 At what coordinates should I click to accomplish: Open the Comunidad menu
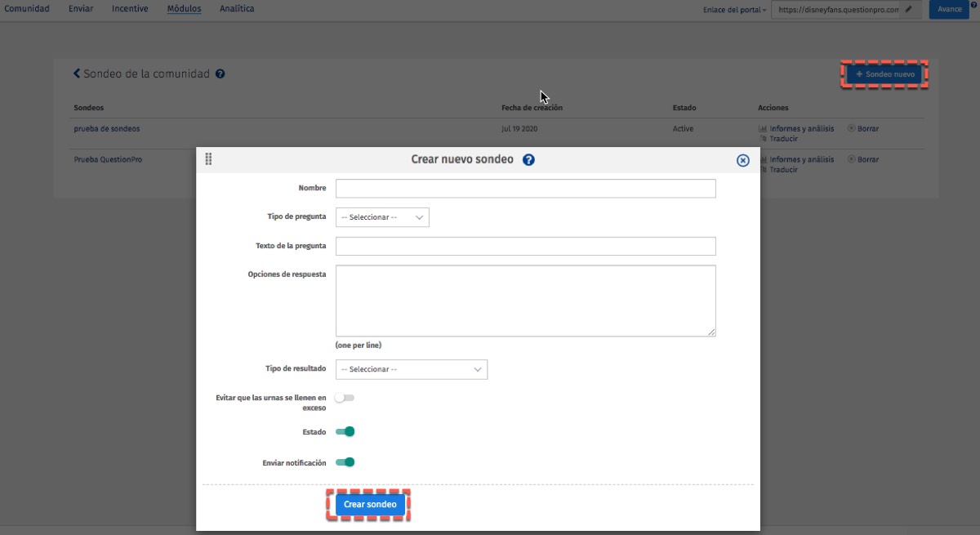27,9
